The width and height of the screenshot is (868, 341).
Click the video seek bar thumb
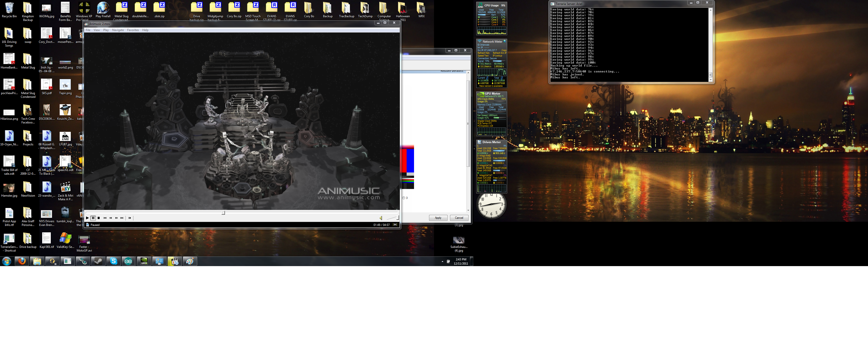223,213
